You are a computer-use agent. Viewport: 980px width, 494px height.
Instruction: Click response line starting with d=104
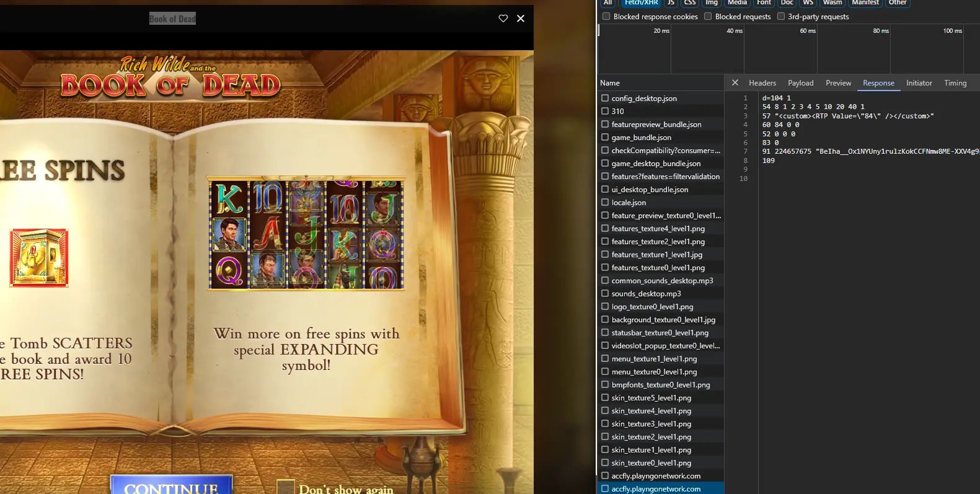pyautogui.click(x=777, y=98)
